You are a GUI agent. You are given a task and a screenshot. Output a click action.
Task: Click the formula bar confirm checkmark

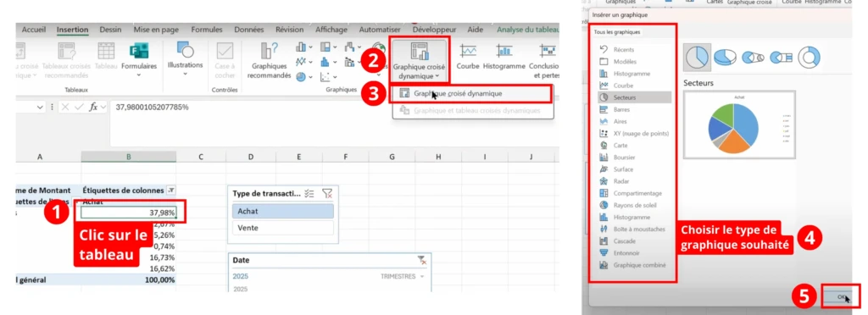79,108
